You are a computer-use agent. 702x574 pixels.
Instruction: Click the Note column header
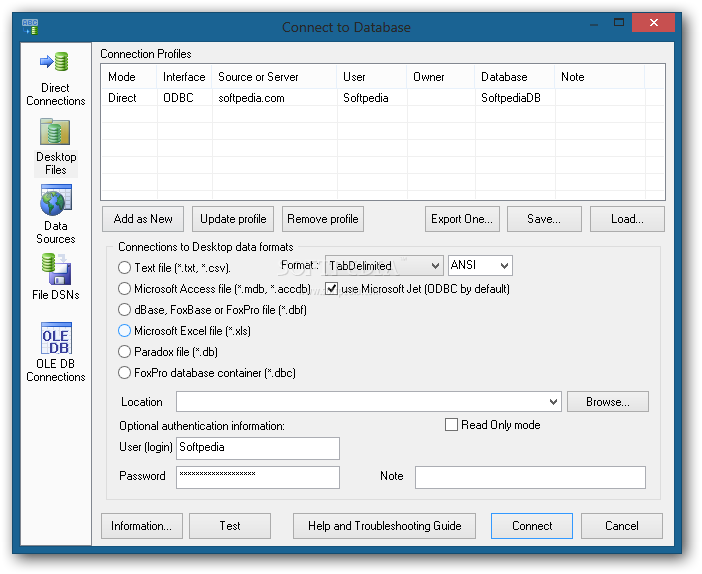pyautogui.click(x=600, y=77)
